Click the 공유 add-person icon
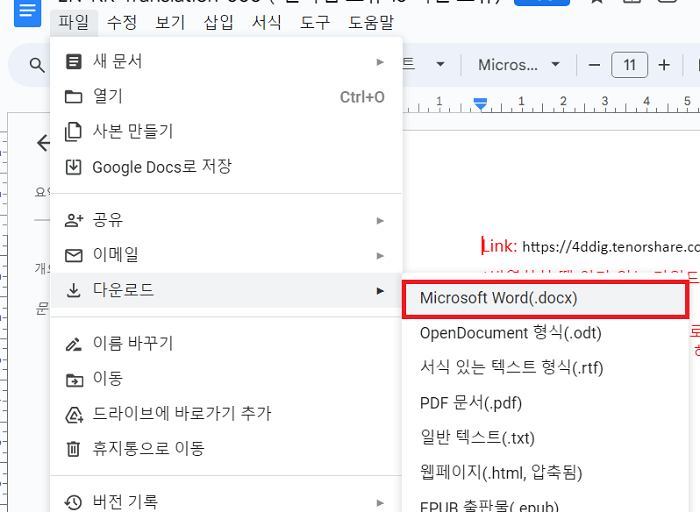 [x=74, y=220]
